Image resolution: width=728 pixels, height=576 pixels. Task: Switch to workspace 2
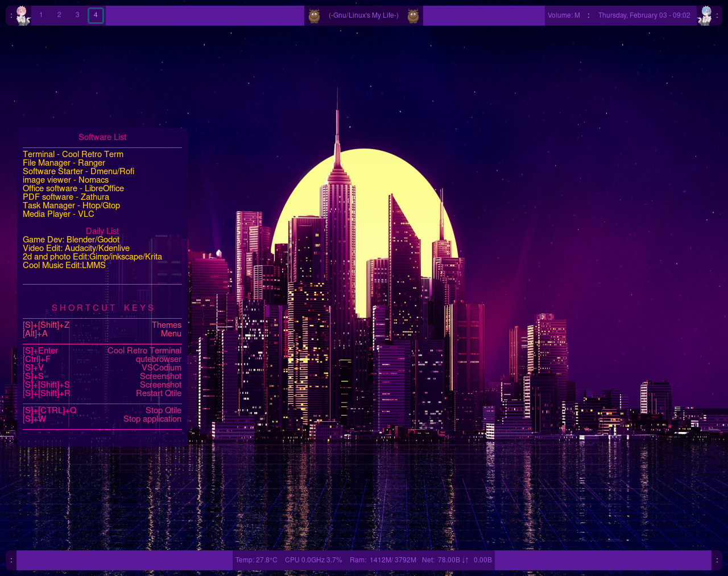click(x=59, y=15)
